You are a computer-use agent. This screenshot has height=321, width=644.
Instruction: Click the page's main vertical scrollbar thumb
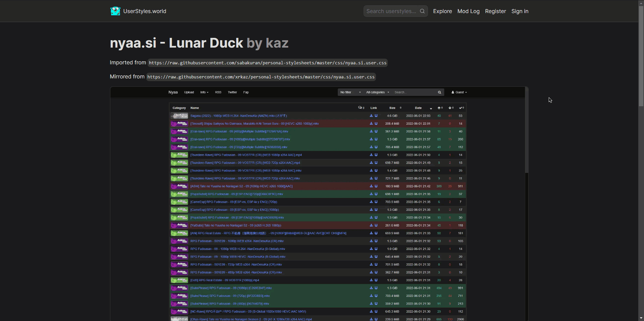coord(641,56)
